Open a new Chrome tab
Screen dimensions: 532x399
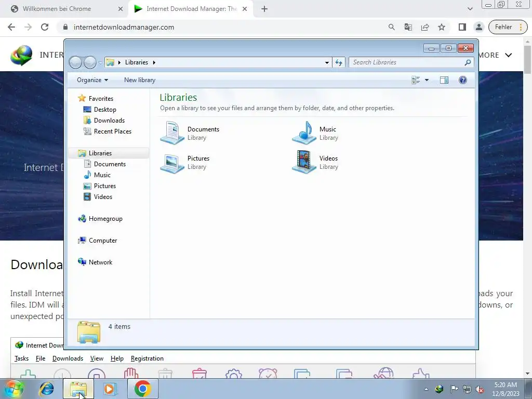[x=264, y=9]
